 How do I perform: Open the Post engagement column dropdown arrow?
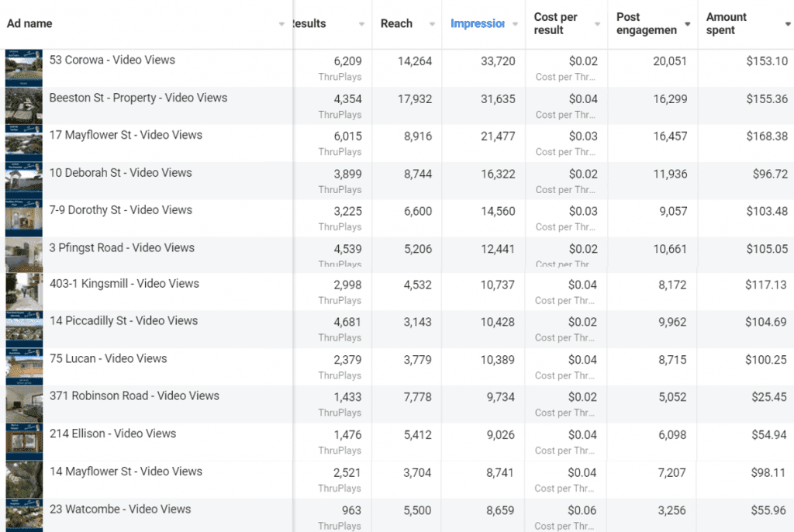coord(688,24)
